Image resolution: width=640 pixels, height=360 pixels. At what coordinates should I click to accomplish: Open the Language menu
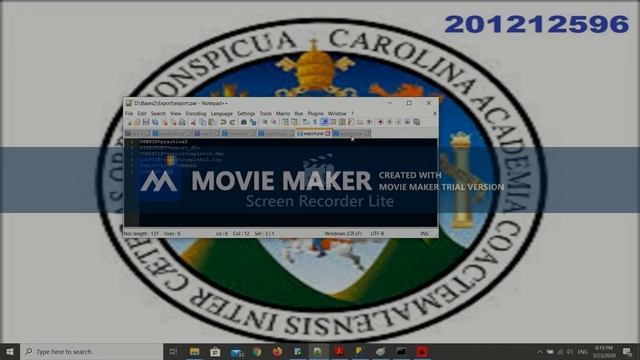point(222,113)
